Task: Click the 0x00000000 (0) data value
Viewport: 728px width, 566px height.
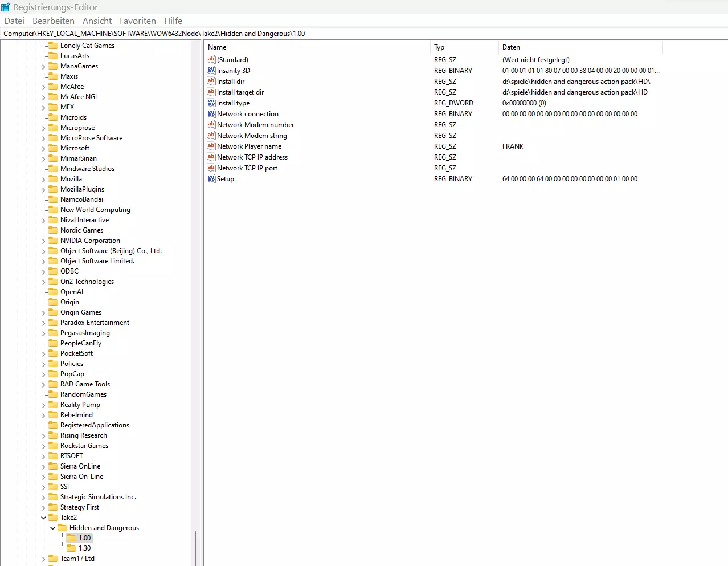Action: pos(524,103)
